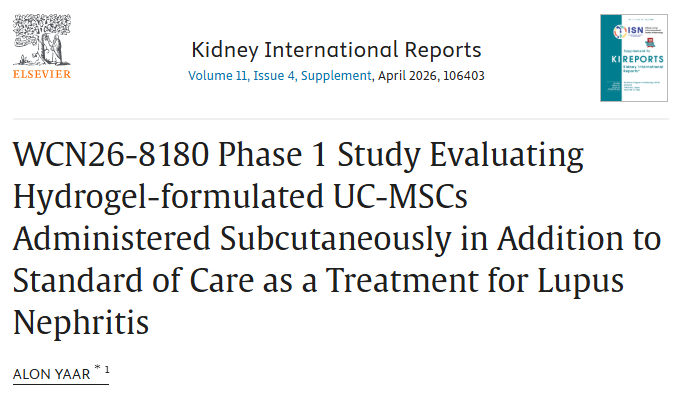Open the Kidney International Reports journal title
Viewport: 683px width, 395px height.
[x=336, y=50]
